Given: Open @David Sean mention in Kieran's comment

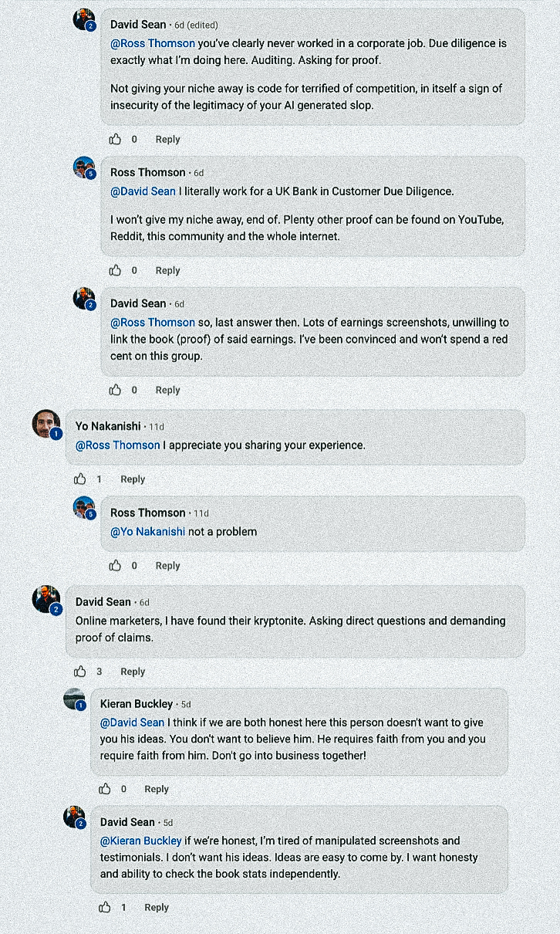Looking at the screenshot, I should coord(132,722).
